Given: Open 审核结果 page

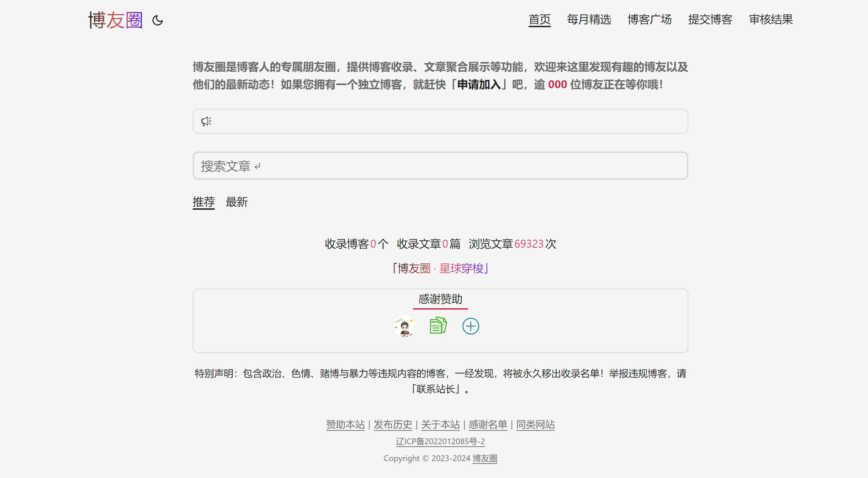Looking at the screenshot, I should tap(771, 20).
